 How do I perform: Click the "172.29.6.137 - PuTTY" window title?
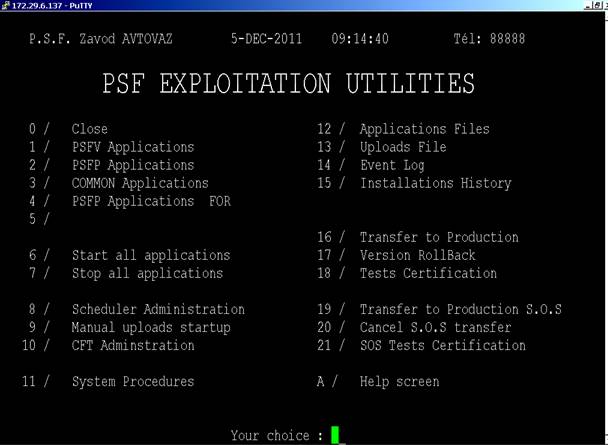coord(52,5)
